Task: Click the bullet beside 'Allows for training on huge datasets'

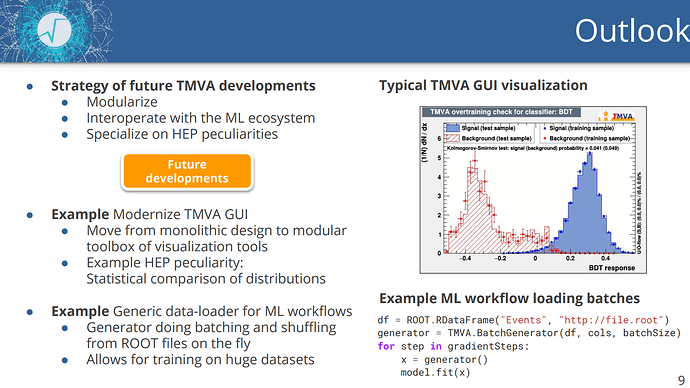Action: (65, 360)
